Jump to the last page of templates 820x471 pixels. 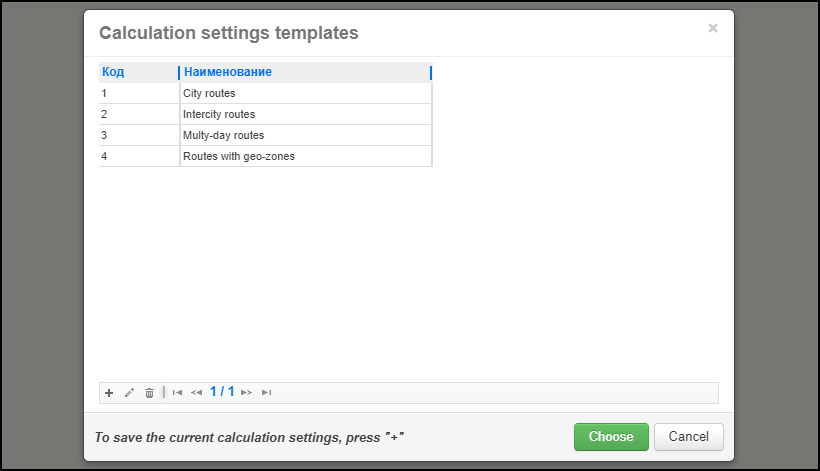pyautogui.click(x=266, y=393)
